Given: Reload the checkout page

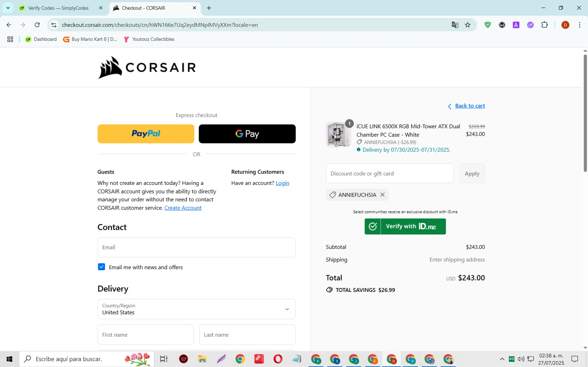Looking at the screenshot, I should tap(37, 25).
